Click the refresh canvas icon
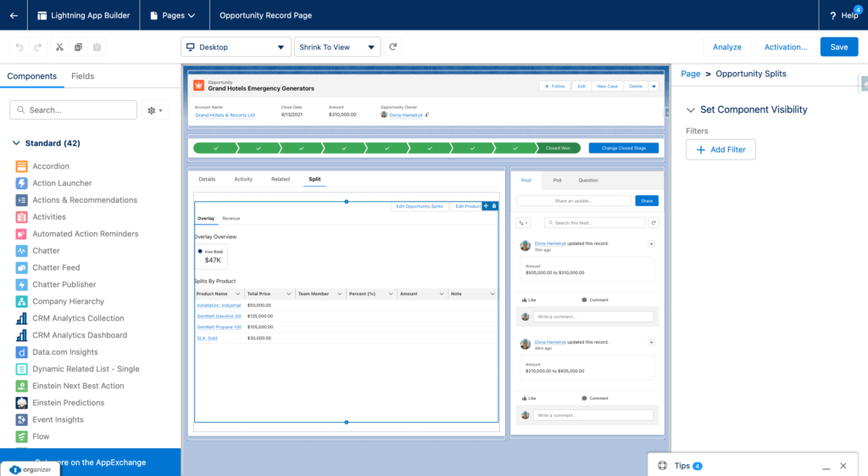This screenshot has height=476, width=868. [393, 48]
